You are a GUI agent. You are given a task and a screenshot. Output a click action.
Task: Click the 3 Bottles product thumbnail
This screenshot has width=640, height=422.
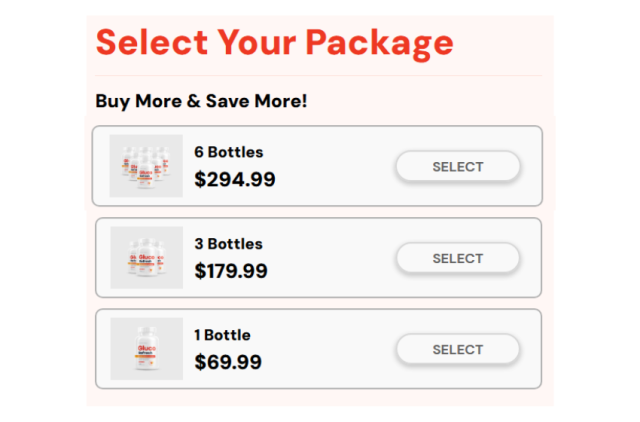(147, 258)
